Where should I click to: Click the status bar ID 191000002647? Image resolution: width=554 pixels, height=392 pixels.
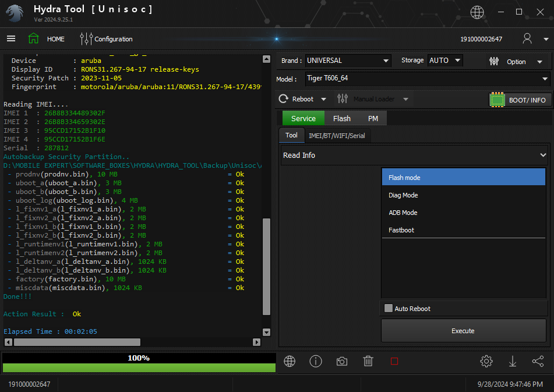click(29, 384)
